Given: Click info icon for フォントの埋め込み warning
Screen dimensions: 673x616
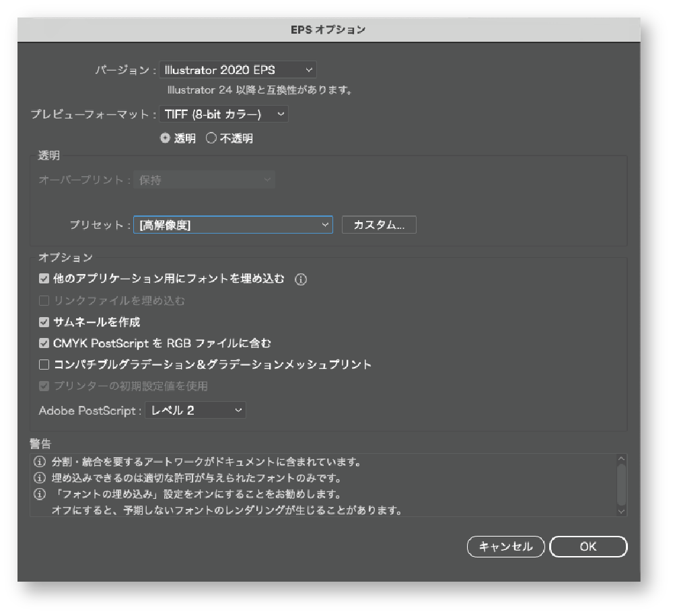Looking at the screenshot, I should coord(39,495).
